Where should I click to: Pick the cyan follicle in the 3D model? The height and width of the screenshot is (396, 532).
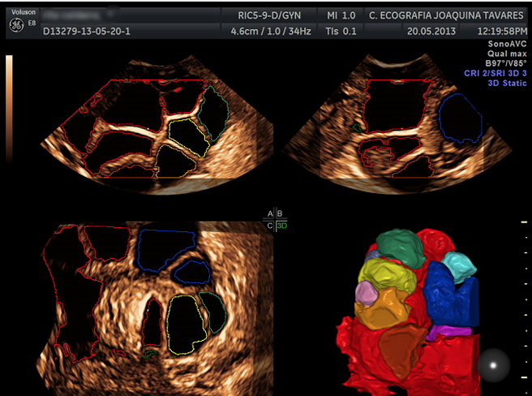pyautogui.click(x=459, y=263)
